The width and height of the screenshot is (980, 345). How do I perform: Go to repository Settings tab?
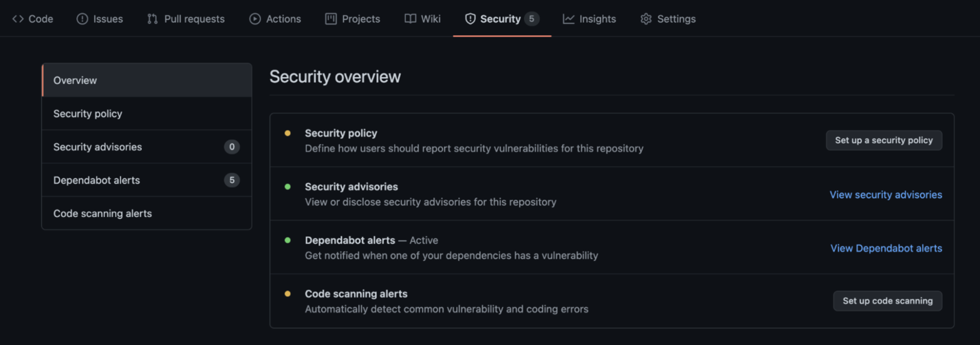[x=668, y=19]
